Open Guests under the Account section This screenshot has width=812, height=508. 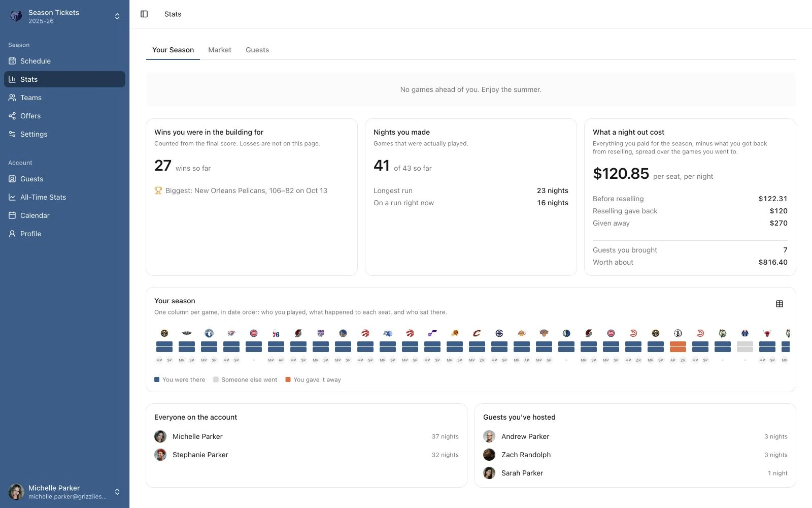pyautogui.click(x=64, y=179)
